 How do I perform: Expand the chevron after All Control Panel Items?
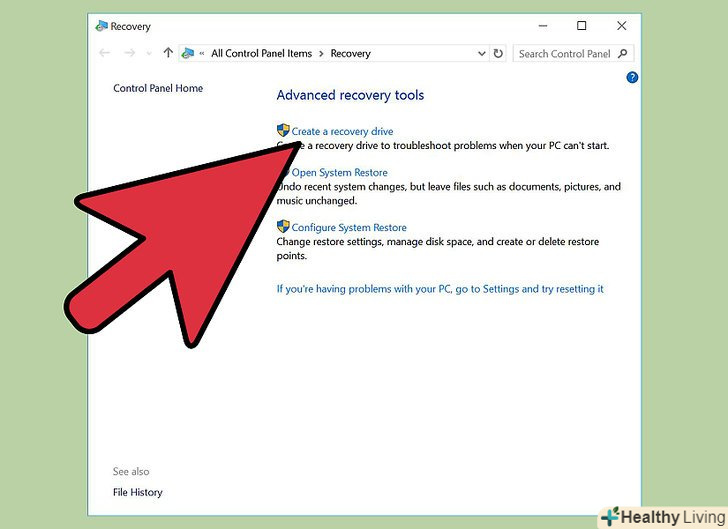pos(321,54)
